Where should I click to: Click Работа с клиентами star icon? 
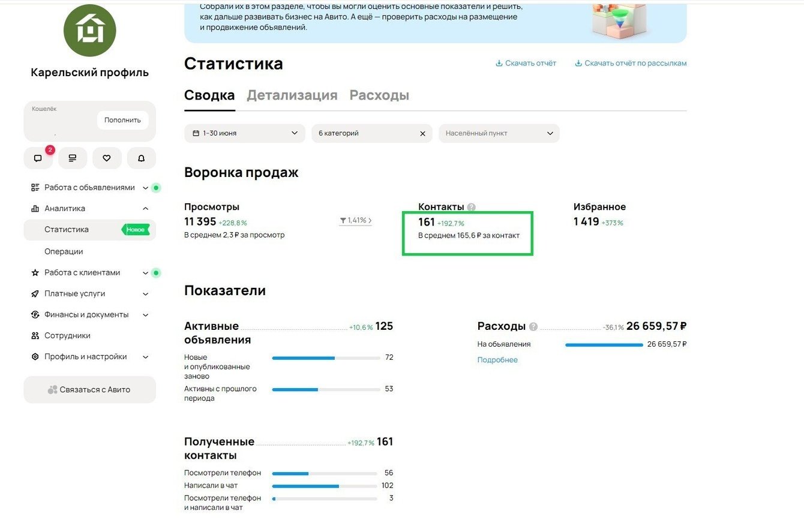coord(35,273)
